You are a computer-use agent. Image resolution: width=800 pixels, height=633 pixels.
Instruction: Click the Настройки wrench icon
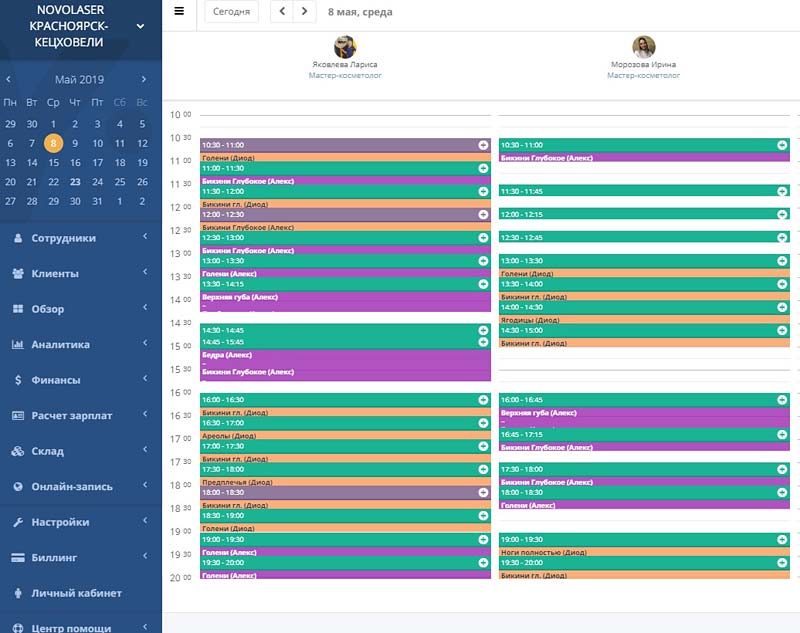(17, 523)
